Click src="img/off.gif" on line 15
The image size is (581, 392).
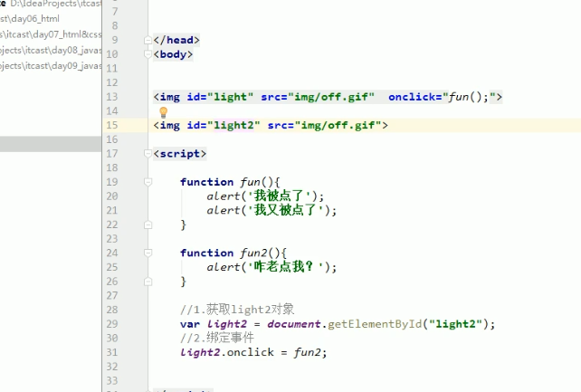[x=324, y=125]
